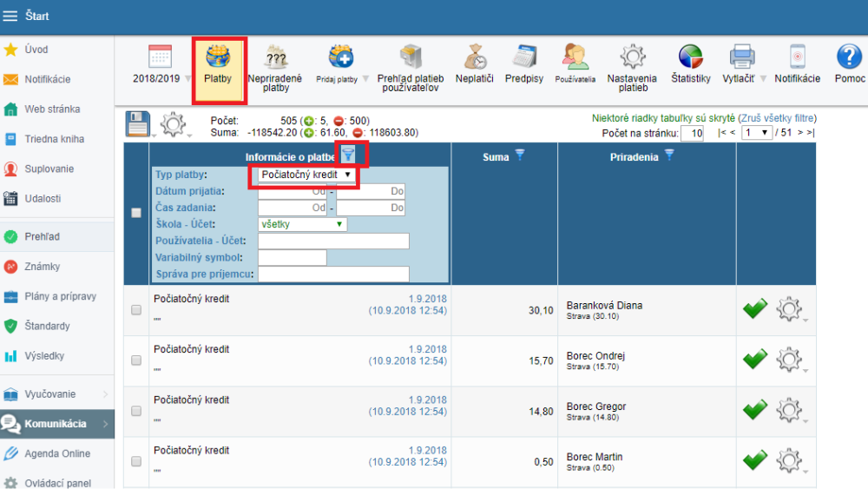Screen dimensions: 868x496
Task: Click the green checkmark for Borec Ondrej
Action: 755,359
